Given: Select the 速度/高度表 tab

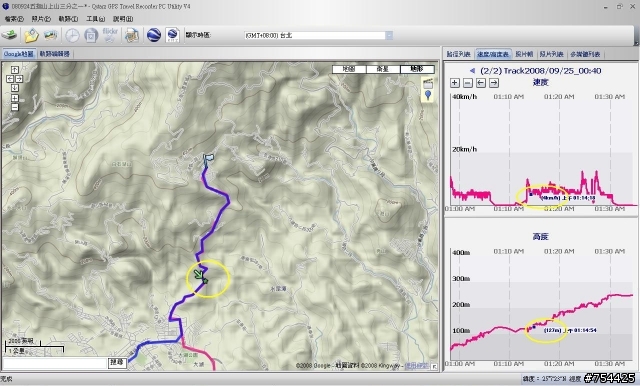Looking at the screenshot, I should [493, 54].
